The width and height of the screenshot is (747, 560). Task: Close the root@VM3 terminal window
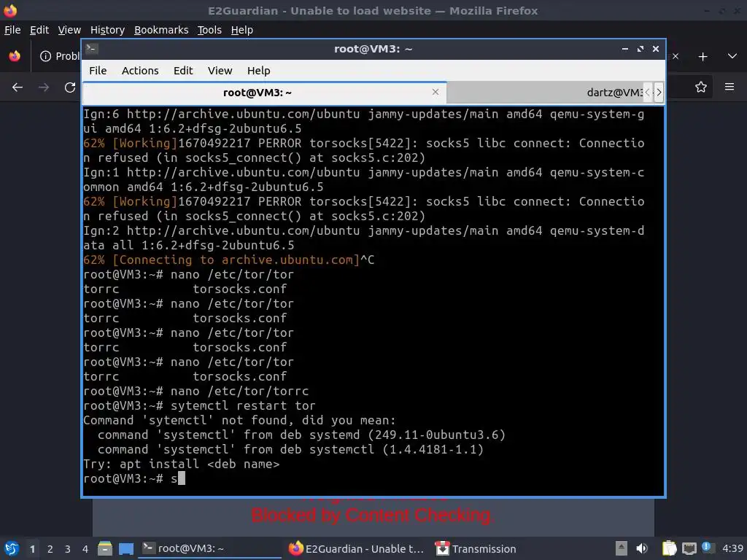656,49
